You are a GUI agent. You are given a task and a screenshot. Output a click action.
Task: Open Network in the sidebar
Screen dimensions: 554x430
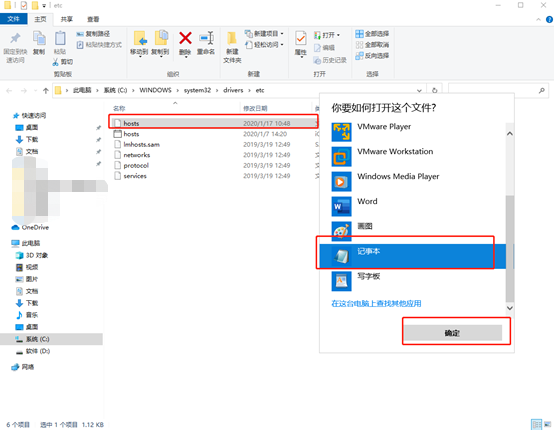[23, 367]
